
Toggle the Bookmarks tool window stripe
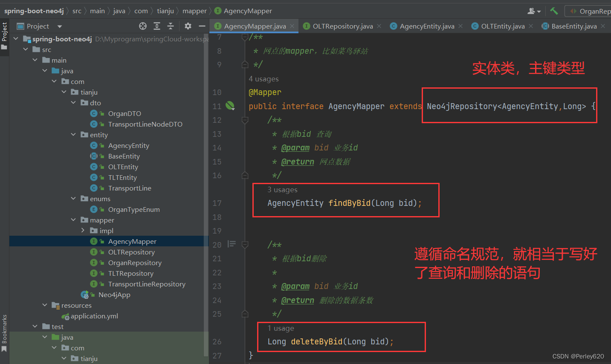[x=4, y=333]
